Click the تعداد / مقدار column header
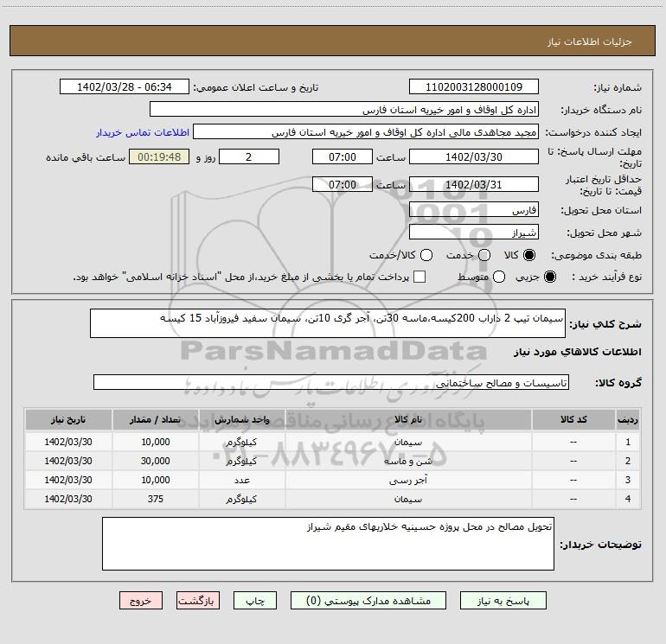Image resolution: width=666 pixels, height=644 pixels. (x=156, y=419)
